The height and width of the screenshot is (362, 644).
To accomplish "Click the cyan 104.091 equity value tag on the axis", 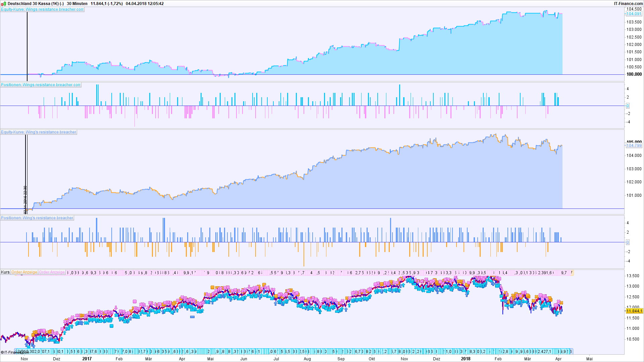I will (x=634, y=14).
